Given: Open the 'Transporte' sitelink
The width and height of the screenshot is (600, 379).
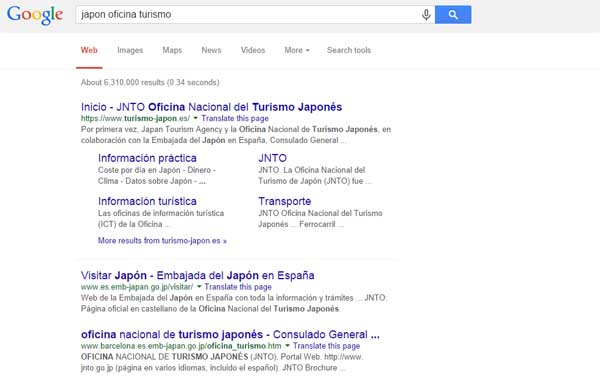Looking at the screenshot, I should 285,201.
